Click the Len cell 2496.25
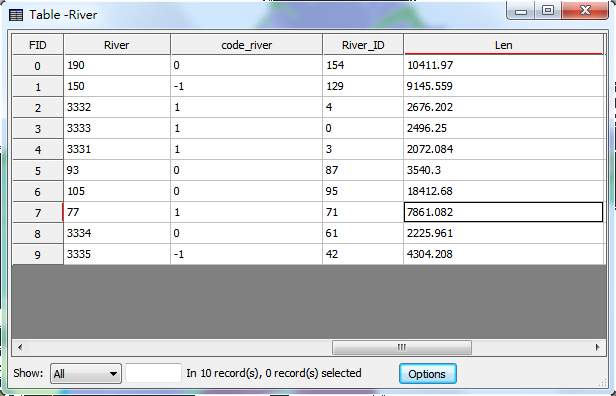The height and width of the screenshot is (396, 616). pyautogui.click(x=503, y=128)
